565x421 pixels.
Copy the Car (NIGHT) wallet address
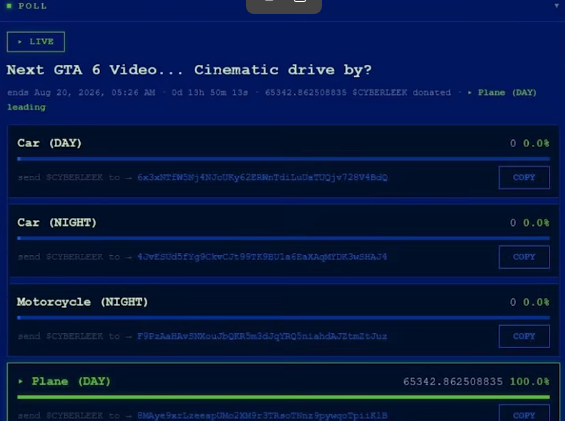[524, 257]
